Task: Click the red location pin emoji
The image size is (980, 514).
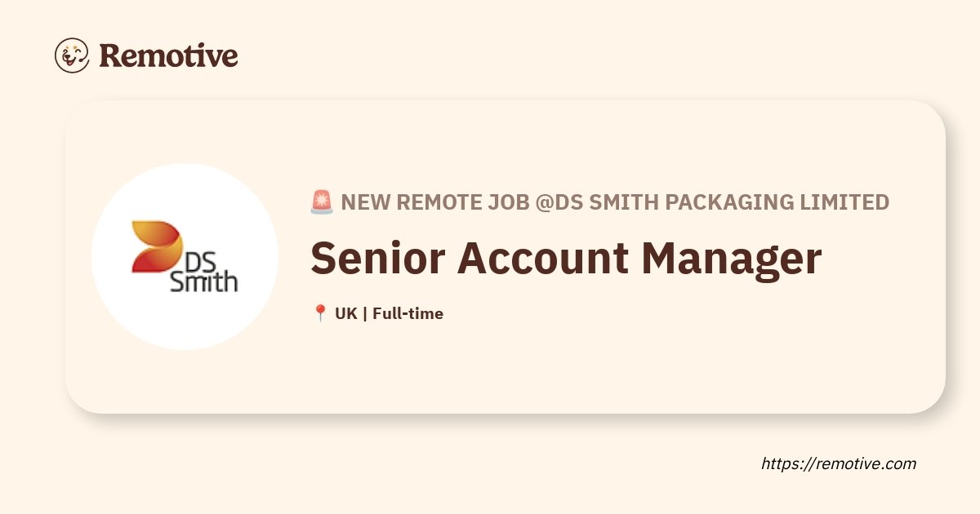Action: click(320, 313)
